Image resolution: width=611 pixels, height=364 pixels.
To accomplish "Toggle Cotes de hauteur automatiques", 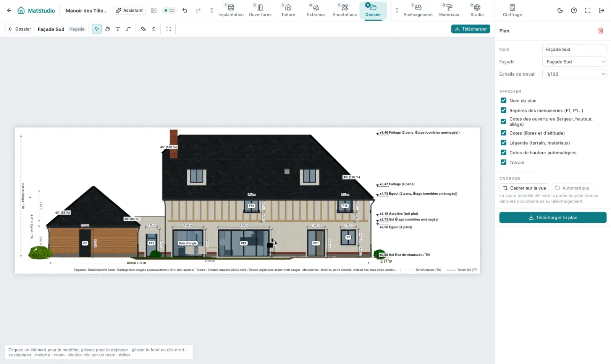I will [x=503, y=152].
